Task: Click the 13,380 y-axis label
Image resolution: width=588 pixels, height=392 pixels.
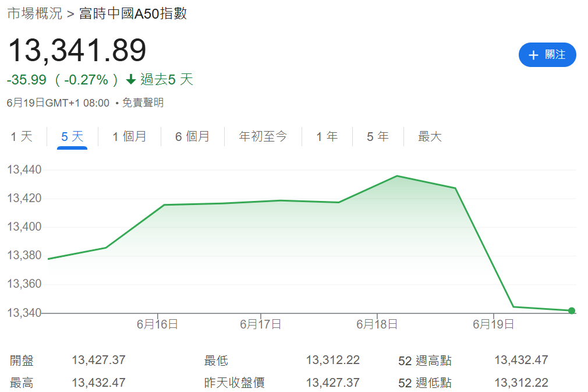Action: tap(24, 255)
